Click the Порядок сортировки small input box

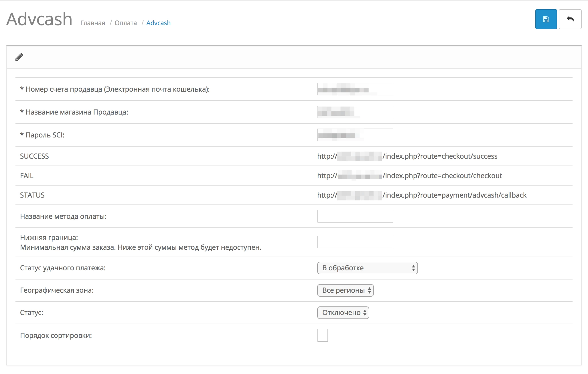[322, 335]
